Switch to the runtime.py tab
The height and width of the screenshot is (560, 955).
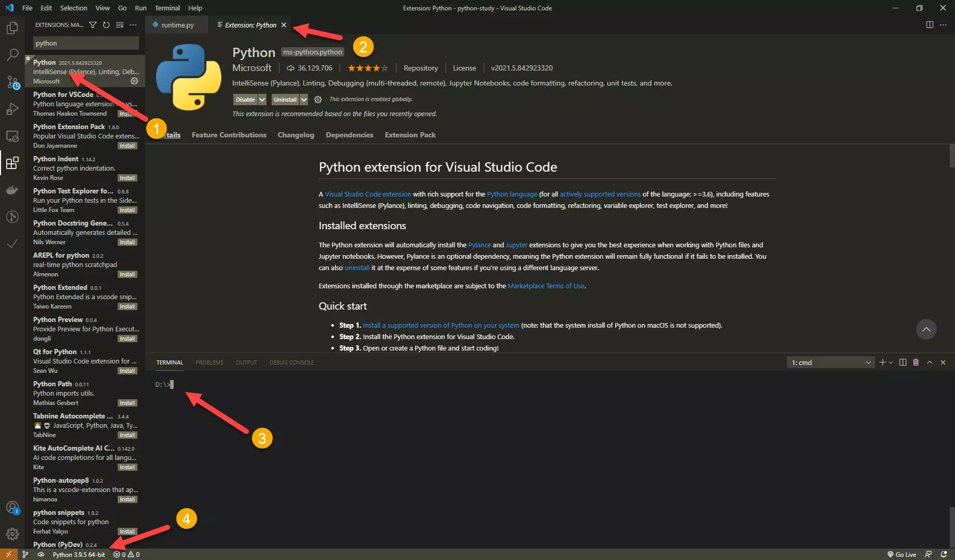tap(177, 25)
